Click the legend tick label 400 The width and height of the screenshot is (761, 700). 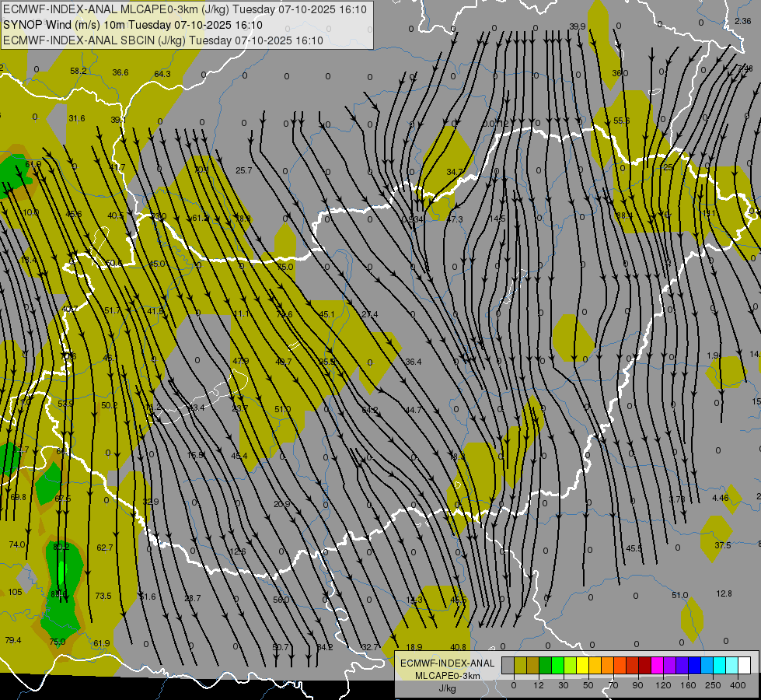737,684
